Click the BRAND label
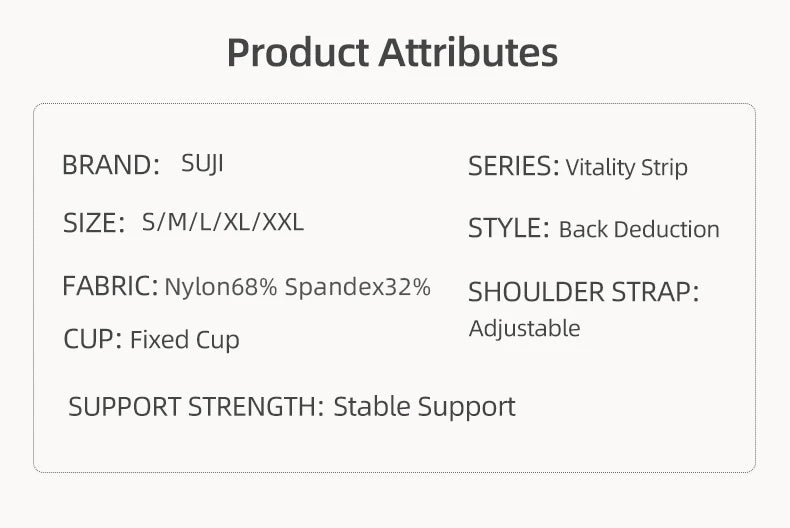 tap(110, 165)
